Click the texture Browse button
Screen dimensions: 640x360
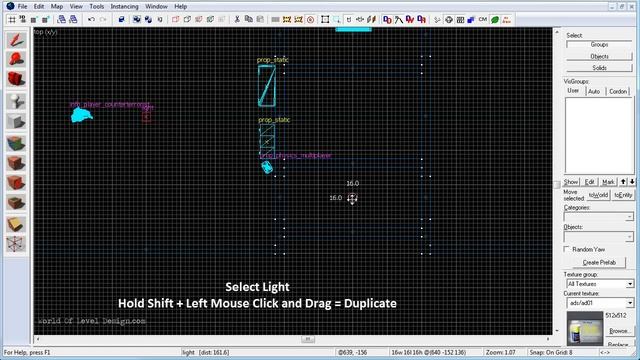coord(619,331)
